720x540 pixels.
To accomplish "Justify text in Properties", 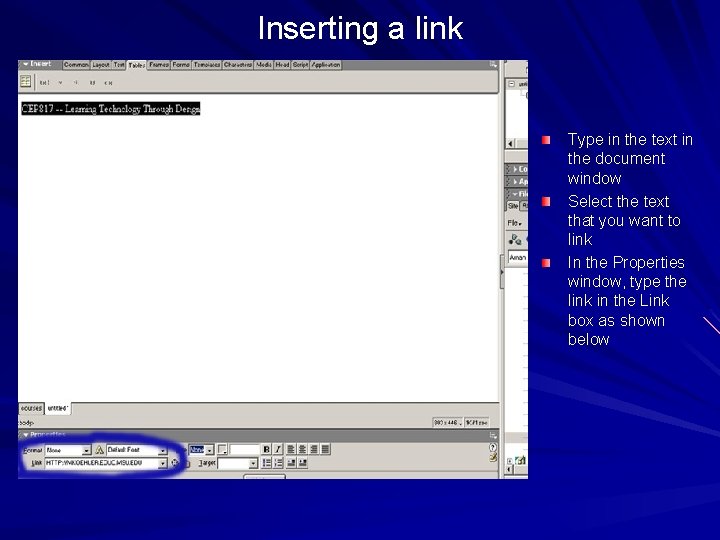I will point(325,450).
